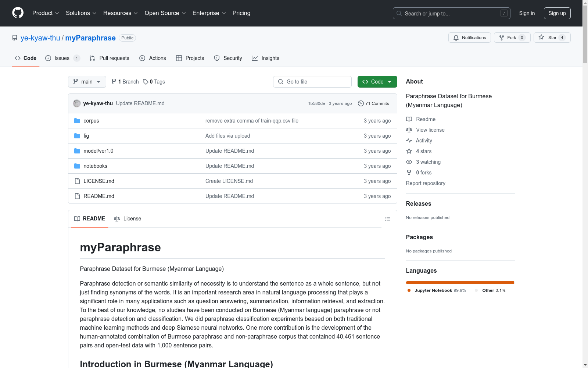
Task: Click the star icon beside 4 stars
Action: [x=409, y=151]
